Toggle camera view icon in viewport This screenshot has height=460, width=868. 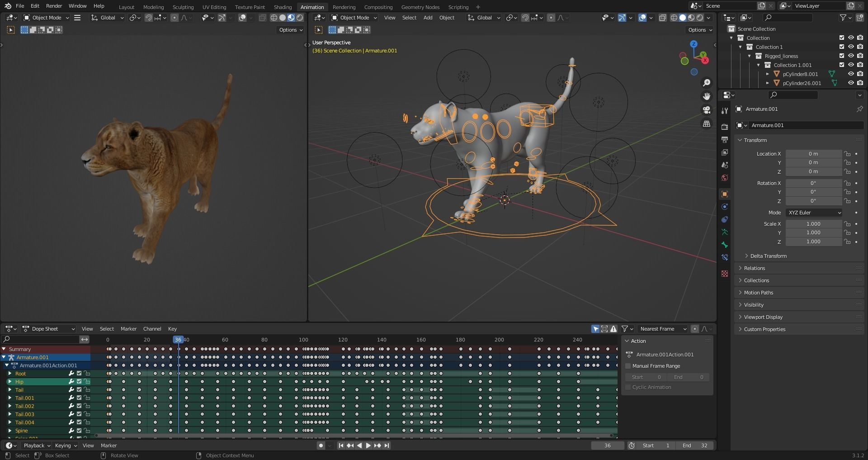click(706, 110)
